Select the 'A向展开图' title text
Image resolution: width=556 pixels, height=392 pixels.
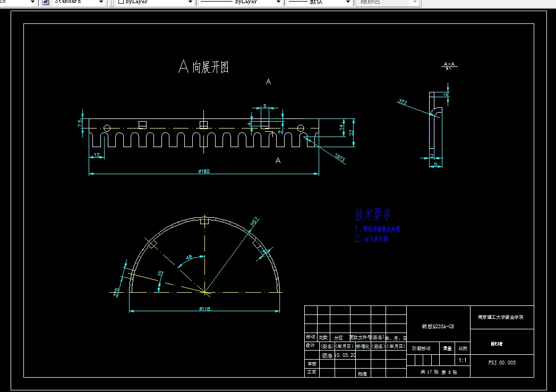(203, 67)
